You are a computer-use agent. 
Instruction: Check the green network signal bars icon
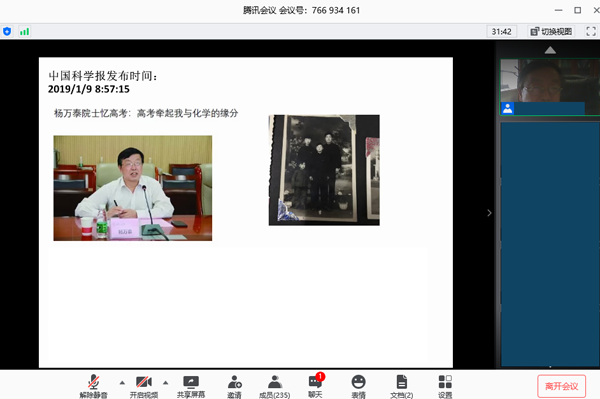tap(24, 31)
